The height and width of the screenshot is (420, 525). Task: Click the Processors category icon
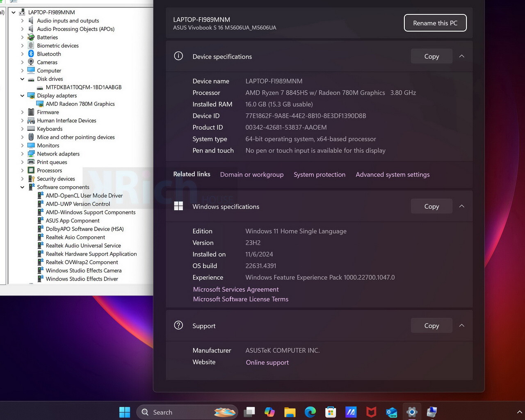coord(31,170)
